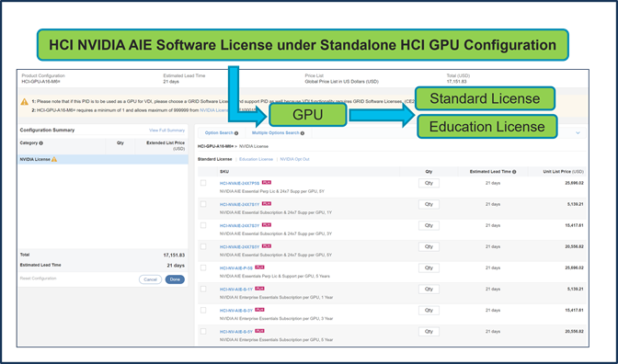Click the Qty field for HCI-NV-AIE-P-5S
Image resolution: width=618 pixels, height=364 pixels.
[429, 268]
